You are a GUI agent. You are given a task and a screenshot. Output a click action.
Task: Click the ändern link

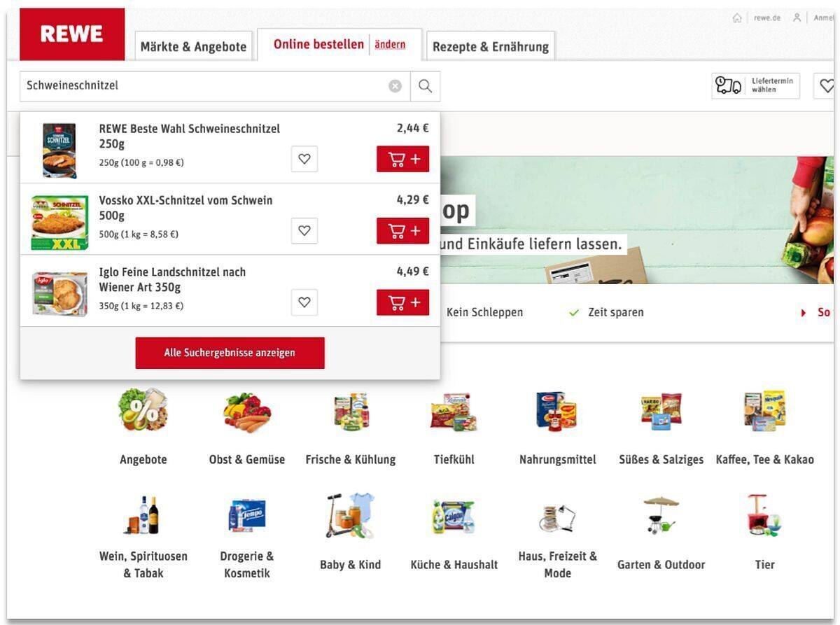click(x=390, y=45)
